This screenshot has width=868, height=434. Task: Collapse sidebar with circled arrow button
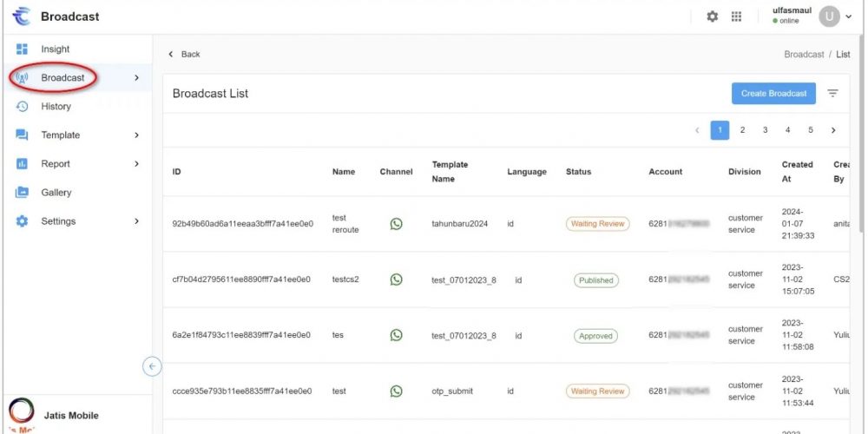[x=152, y=366]
